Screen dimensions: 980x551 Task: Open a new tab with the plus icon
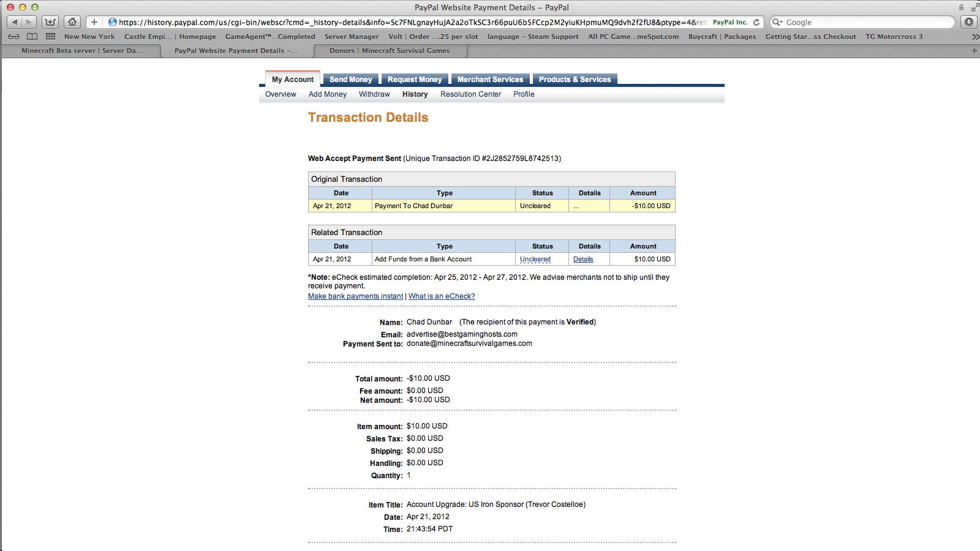974,51
